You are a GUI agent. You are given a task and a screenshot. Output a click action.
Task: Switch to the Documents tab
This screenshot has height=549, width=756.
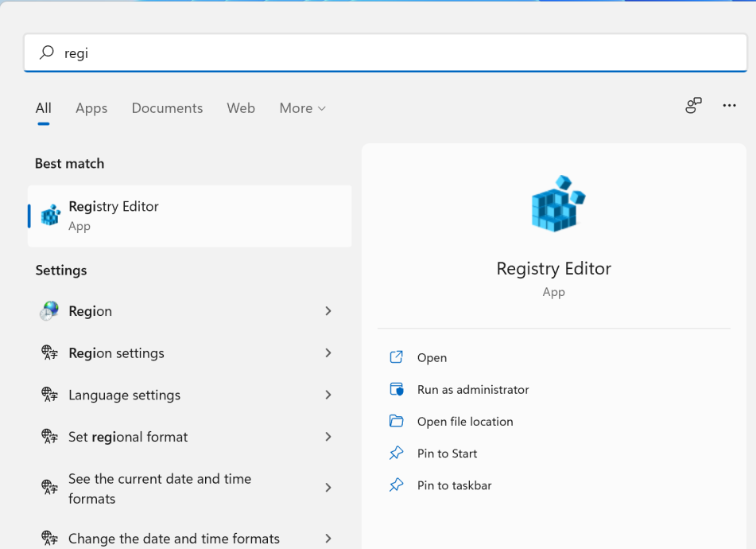[x=167, y=108]
